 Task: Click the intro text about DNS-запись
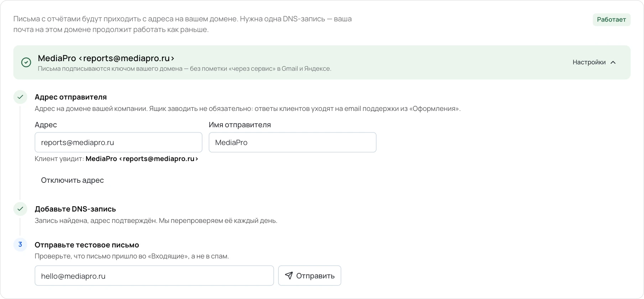click(x=182, y=24)
